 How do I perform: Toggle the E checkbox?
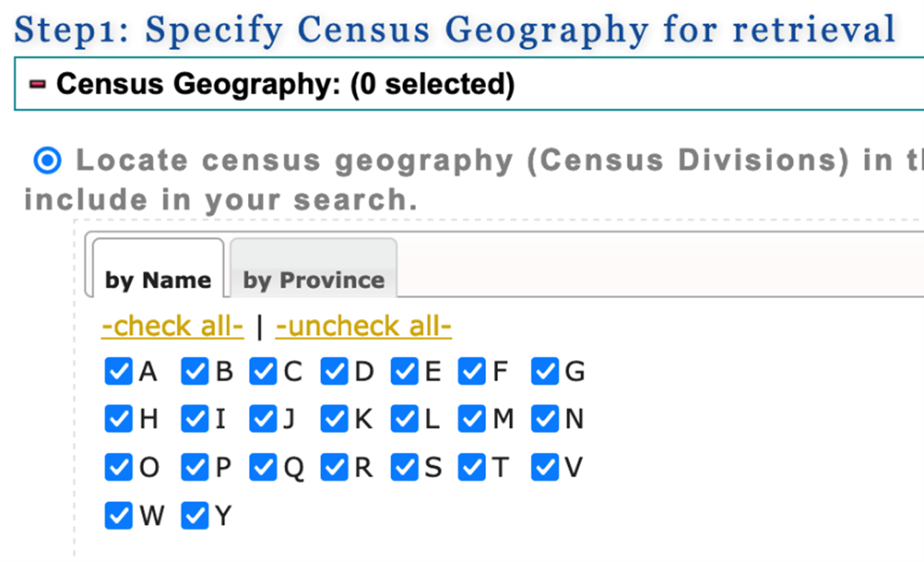point(405,371)
